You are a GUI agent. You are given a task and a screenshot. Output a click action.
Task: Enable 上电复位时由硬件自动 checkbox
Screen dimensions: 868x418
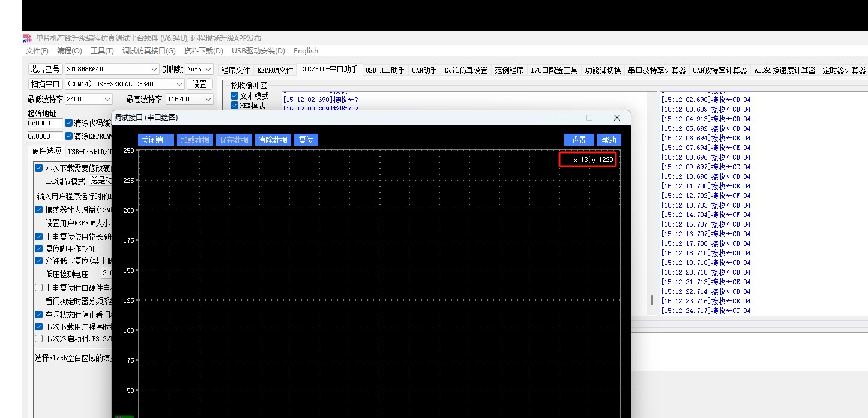click(x=39, y=288)
